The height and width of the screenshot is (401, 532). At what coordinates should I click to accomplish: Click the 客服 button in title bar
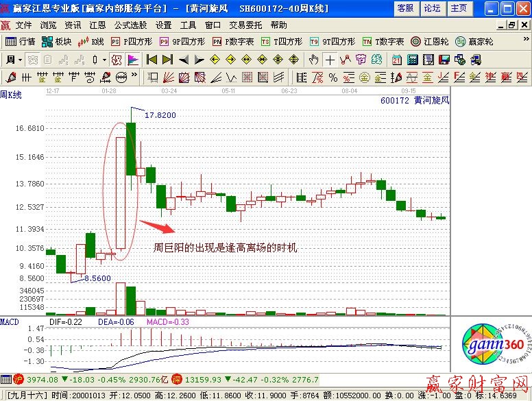(x=405, y=8)
